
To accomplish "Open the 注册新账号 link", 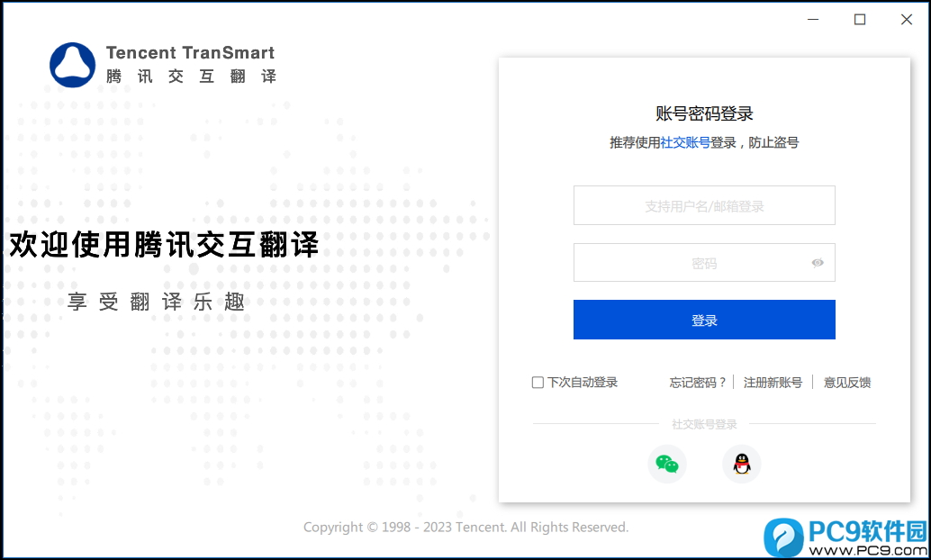I will (773, 383).
